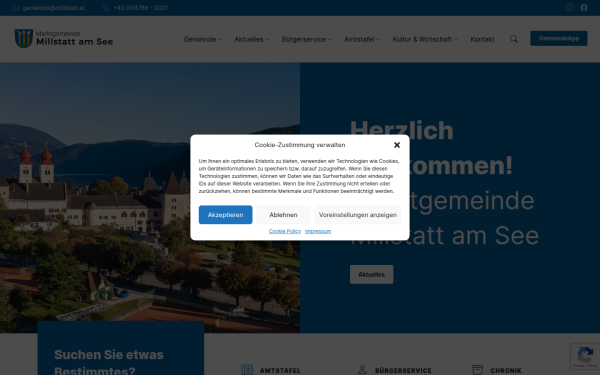Click the Chronik archive box icon
600x375 pixels.
477,370
